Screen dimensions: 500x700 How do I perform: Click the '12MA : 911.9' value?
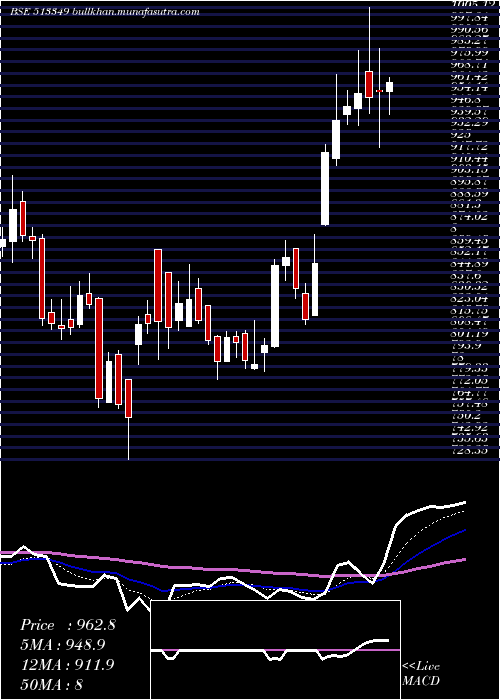(67, 665)
